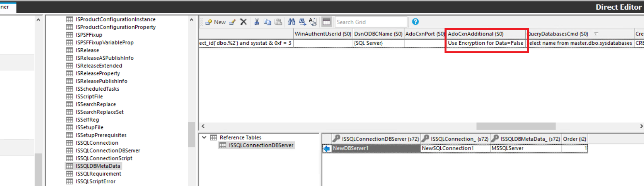Select the ISSQLConnection table in list

click(x=97, y=143)
